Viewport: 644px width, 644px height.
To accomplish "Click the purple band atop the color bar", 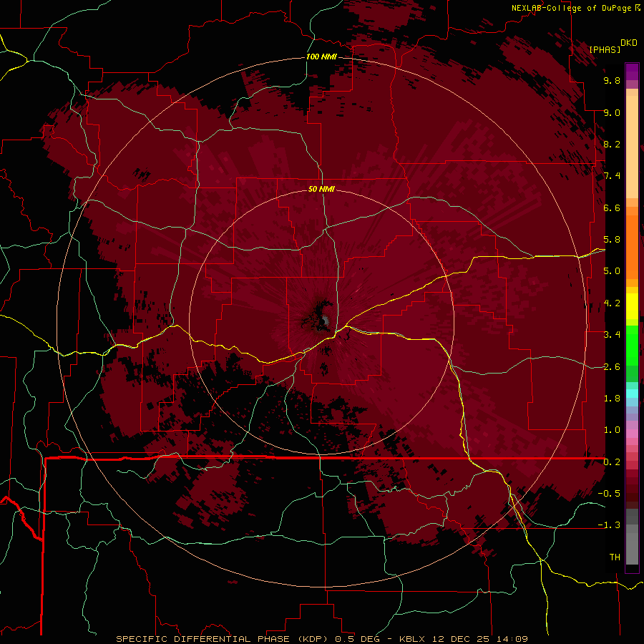I will (632, 72).
